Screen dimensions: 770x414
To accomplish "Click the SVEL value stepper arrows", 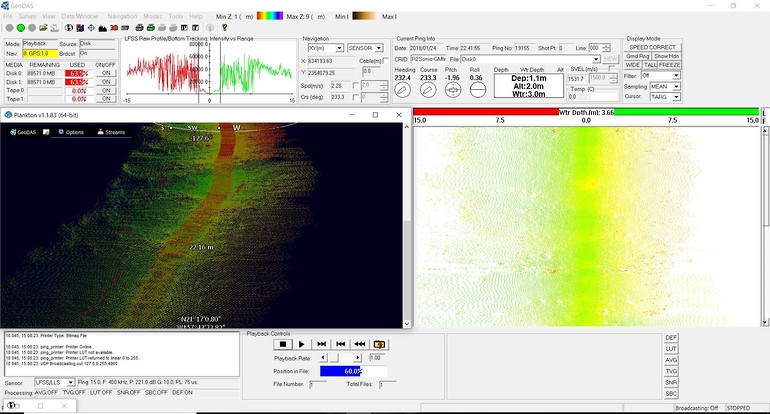I will [x=613, y=78].
